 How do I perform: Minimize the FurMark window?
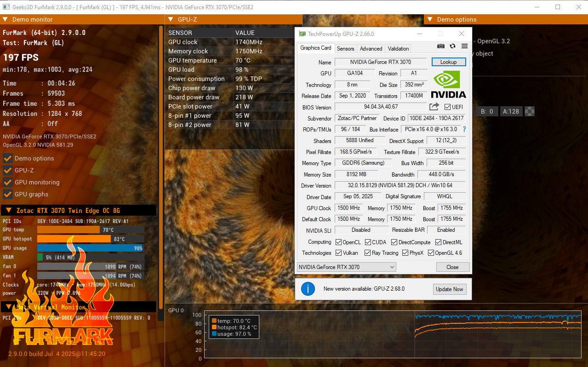(x=537, y=7)
